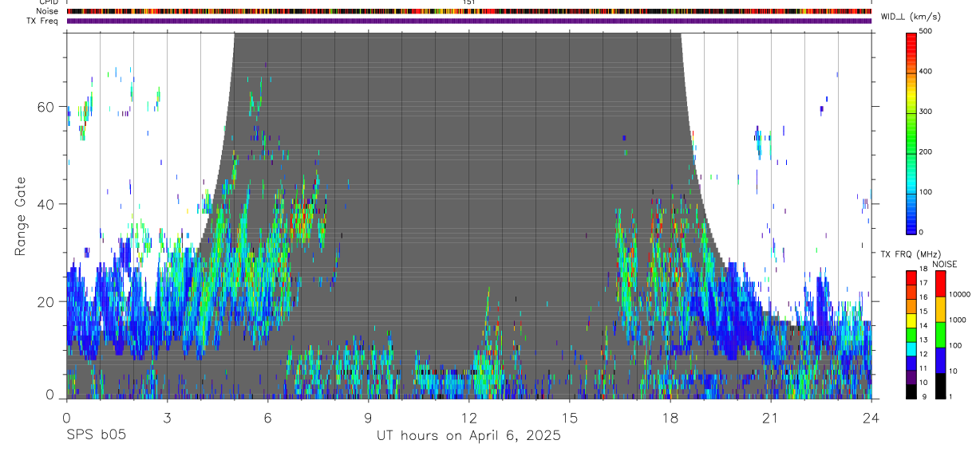Click the '3' hour tick on the time axis
This screenshot has height=452, width=980.
[x=167, y=417]
